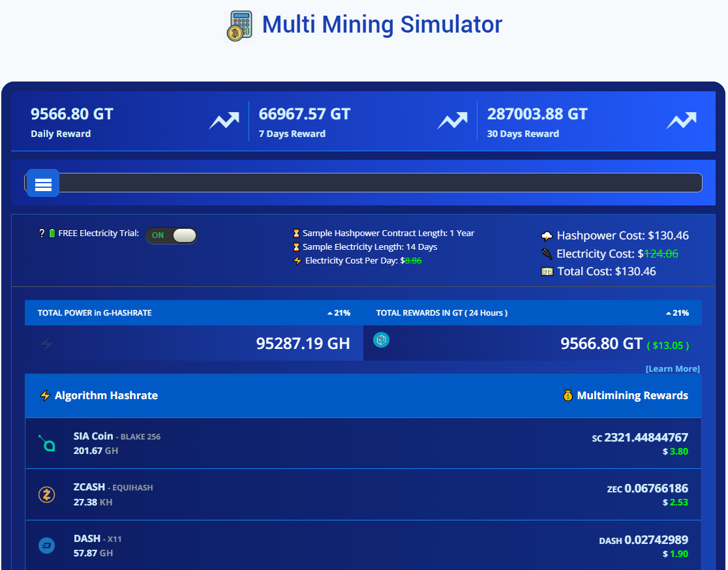Click the ZCASH coin logo icon
Screen dimensions: 728x570
pyautogui.click(x=47, y=495)
